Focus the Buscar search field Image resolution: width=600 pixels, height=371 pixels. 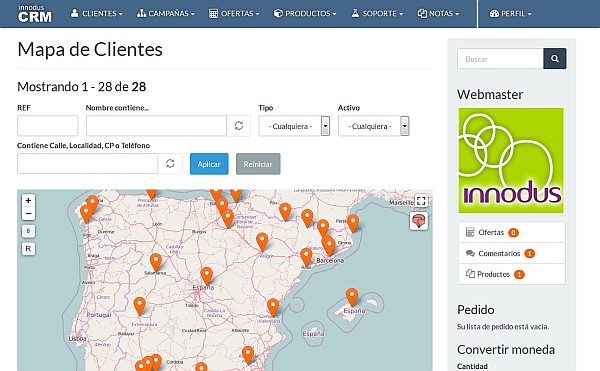(500, 59)
